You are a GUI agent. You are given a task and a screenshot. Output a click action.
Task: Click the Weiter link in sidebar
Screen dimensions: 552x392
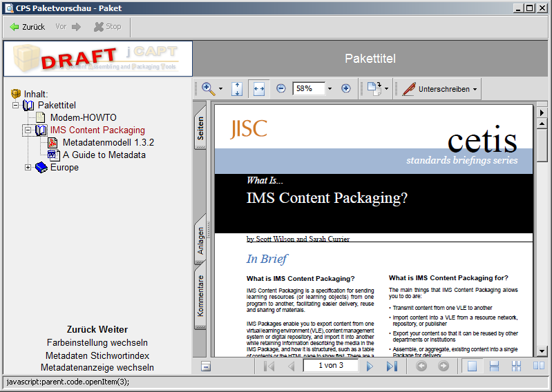(x=111, y=329)
